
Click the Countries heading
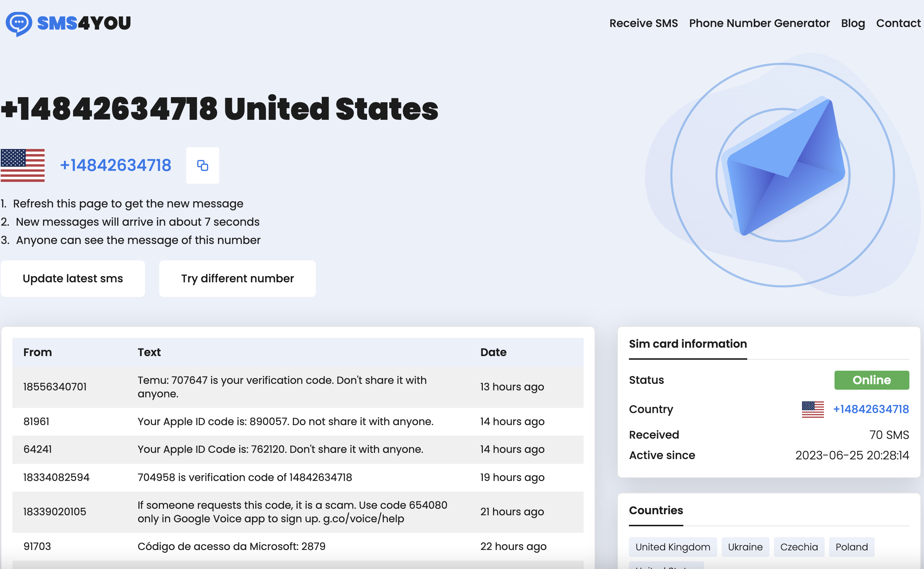click(x=656, y=511)
